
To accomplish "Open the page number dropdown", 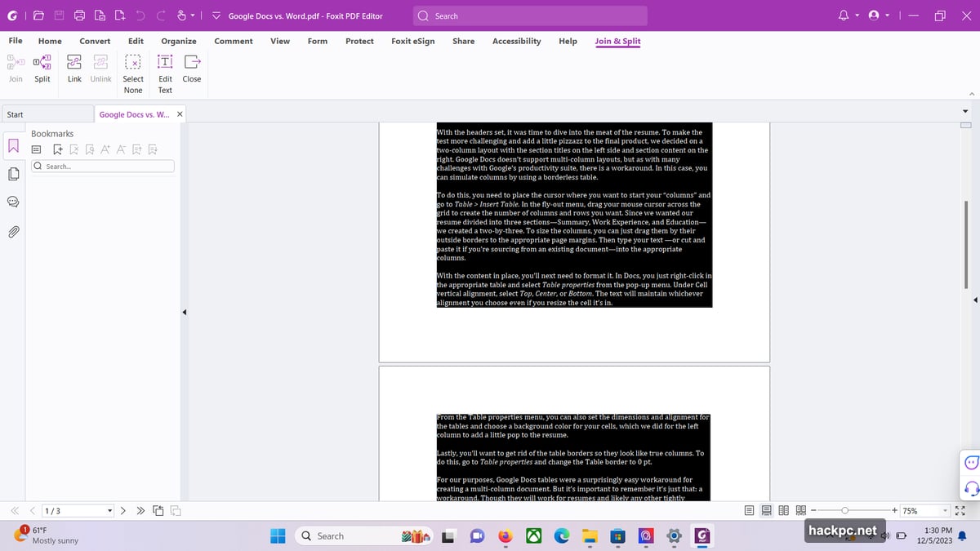I will (109, 510).
